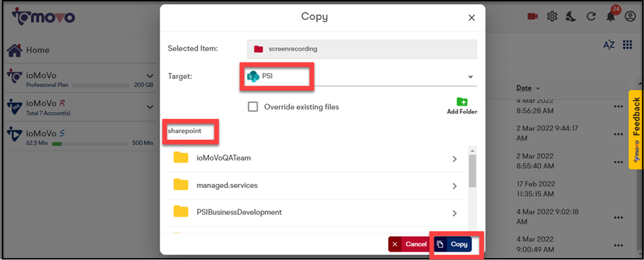Open the user profile icon
This screenshot has width=644, height=260.
[630, 16]
